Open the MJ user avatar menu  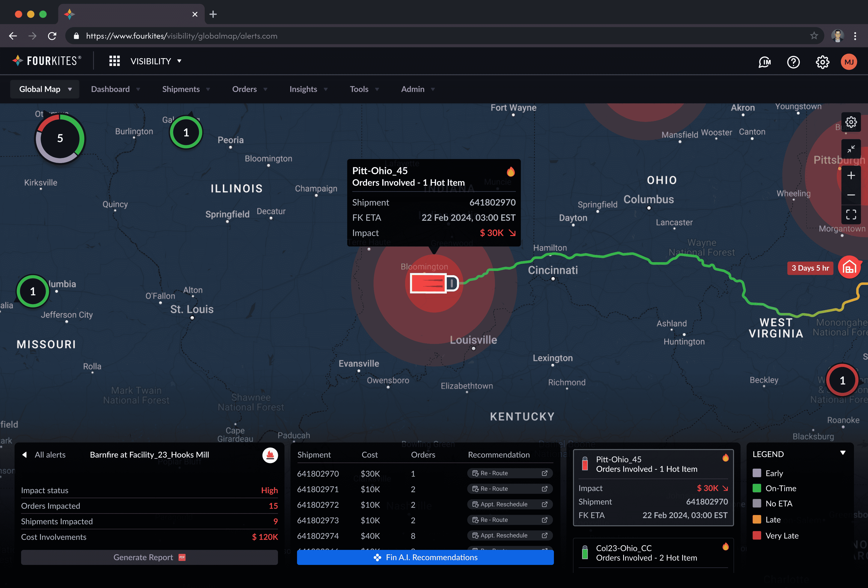(849, 62)
